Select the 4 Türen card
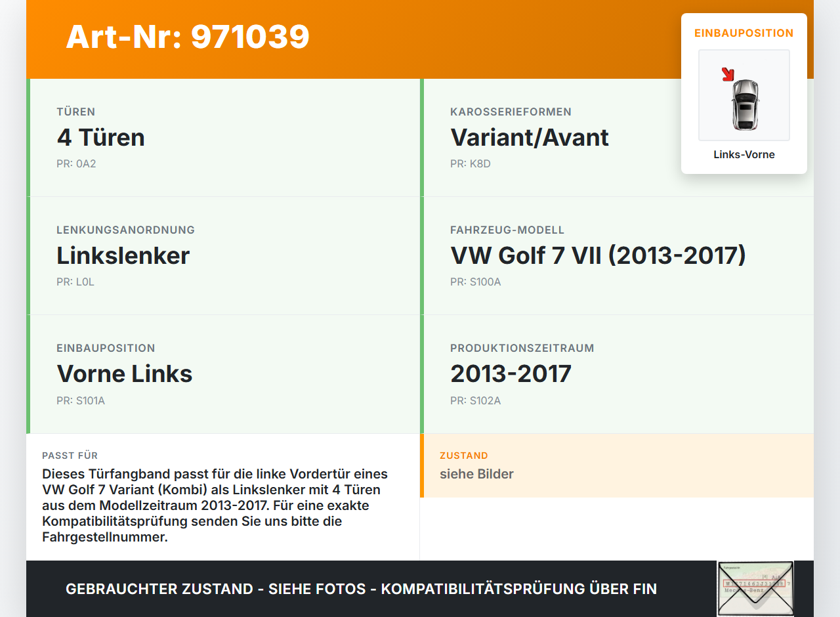This screenshot has height=617, width=840. point(101,138)
